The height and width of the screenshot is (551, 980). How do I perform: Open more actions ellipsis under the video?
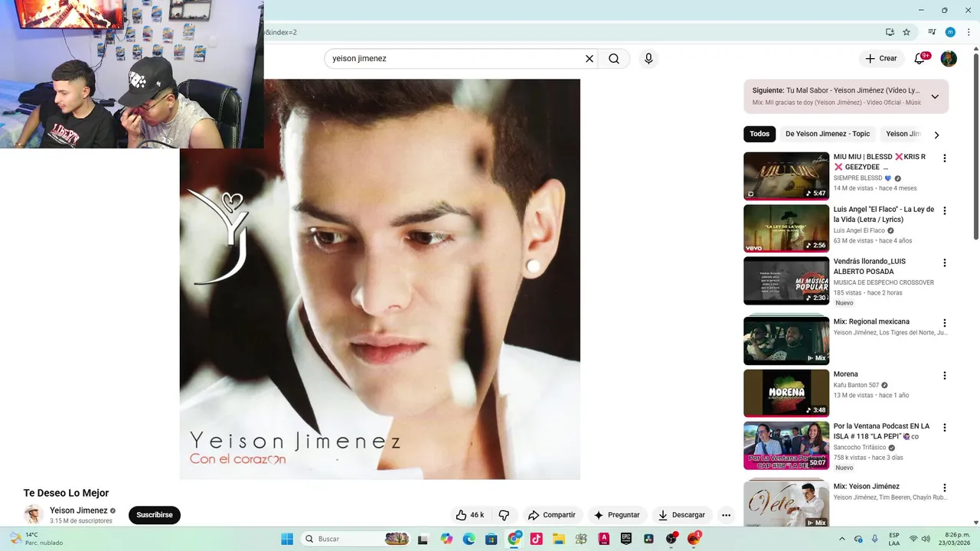pyautogui.click(x=726, y=515)
